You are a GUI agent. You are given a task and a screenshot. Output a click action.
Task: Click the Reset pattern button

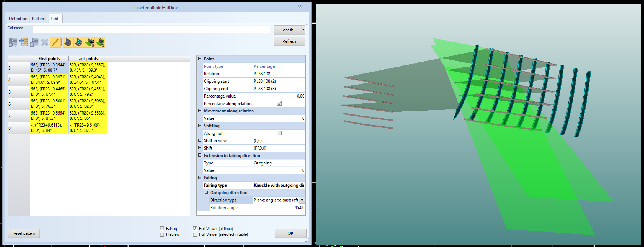tap(24, 233)
